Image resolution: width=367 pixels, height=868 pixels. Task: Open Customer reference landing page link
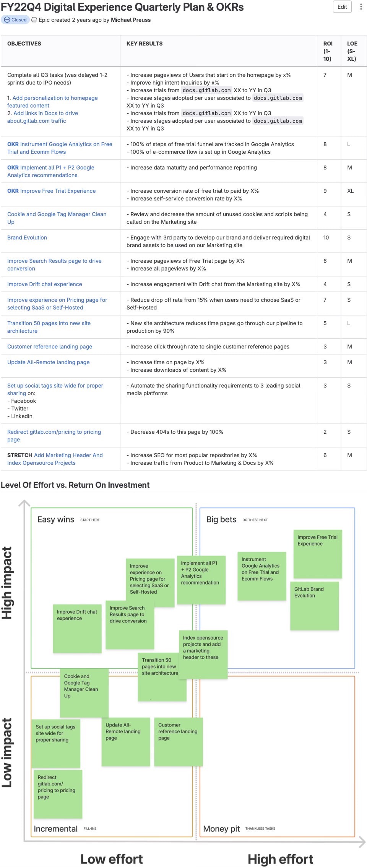coord(50,347)
